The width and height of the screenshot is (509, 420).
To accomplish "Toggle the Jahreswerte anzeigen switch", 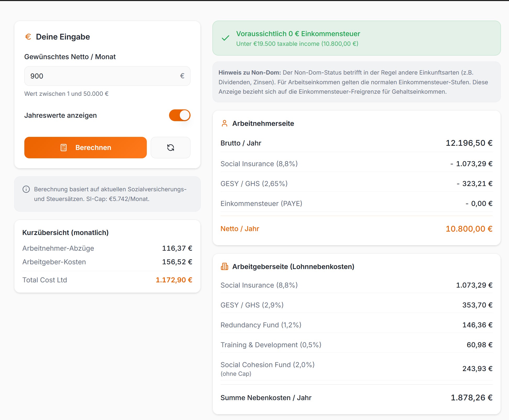I will pos(180,115).
